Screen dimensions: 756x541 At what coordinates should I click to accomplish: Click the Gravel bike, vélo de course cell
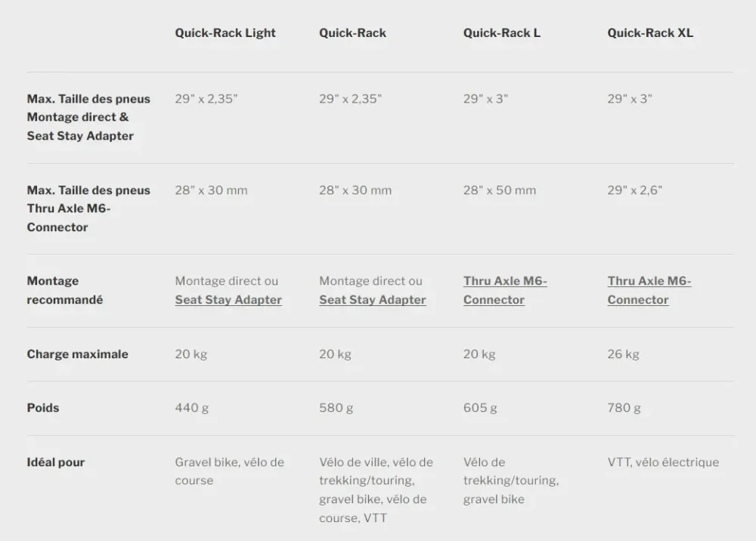click(x=229, y=471)
